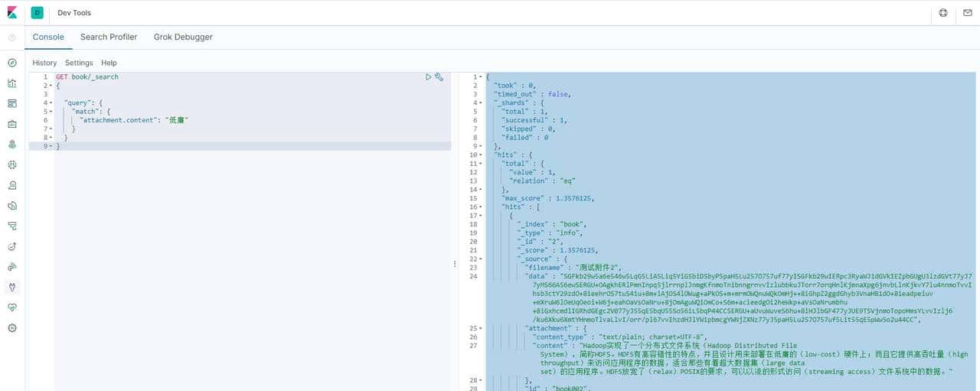This screenshot has height=391, width=980.
Task: Open the newsfeed mail icon
Action: [x=968, y=13]
